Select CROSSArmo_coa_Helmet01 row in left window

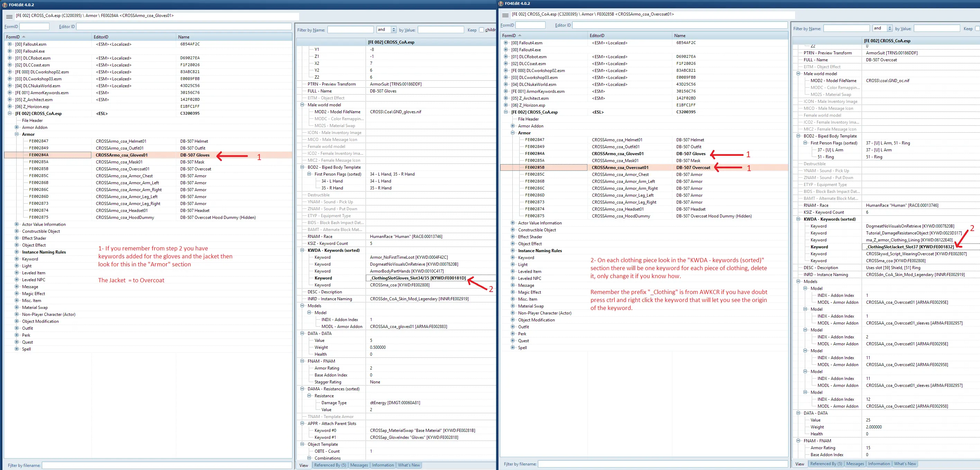click(148, 141)
